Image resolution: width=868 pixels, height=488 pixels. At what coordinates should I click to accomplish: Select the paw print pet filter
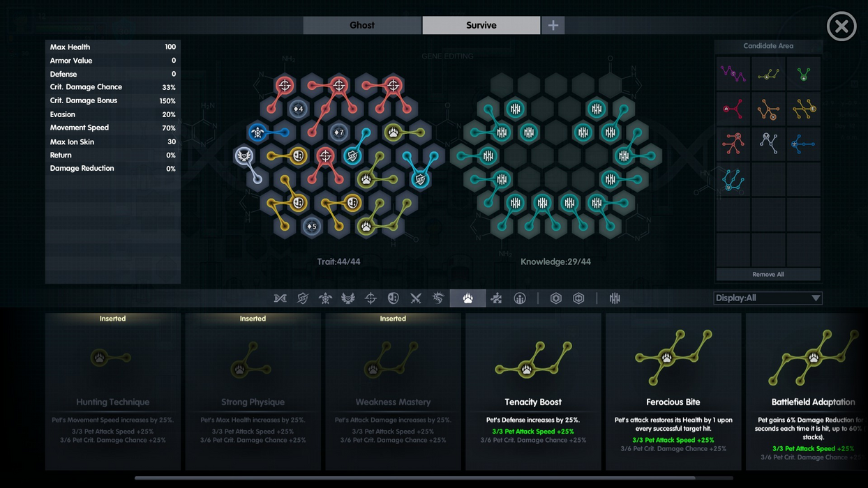[x=467, y=298]
